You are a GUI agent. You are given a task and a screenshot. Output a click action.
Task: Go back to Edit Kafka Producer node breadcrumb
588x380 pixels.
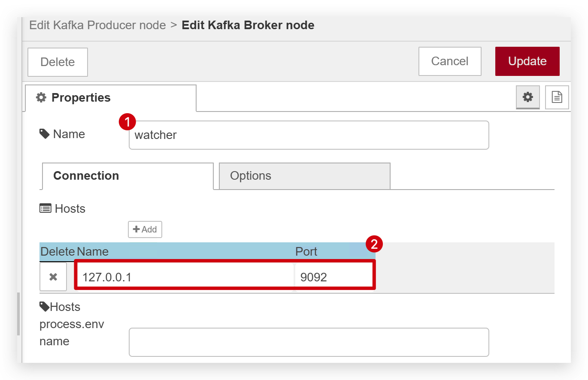pos(97,25)
